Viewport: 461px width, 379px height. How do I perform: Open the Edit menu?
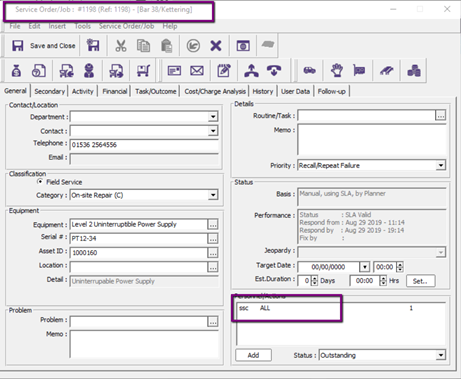click(x=34, y=26)
